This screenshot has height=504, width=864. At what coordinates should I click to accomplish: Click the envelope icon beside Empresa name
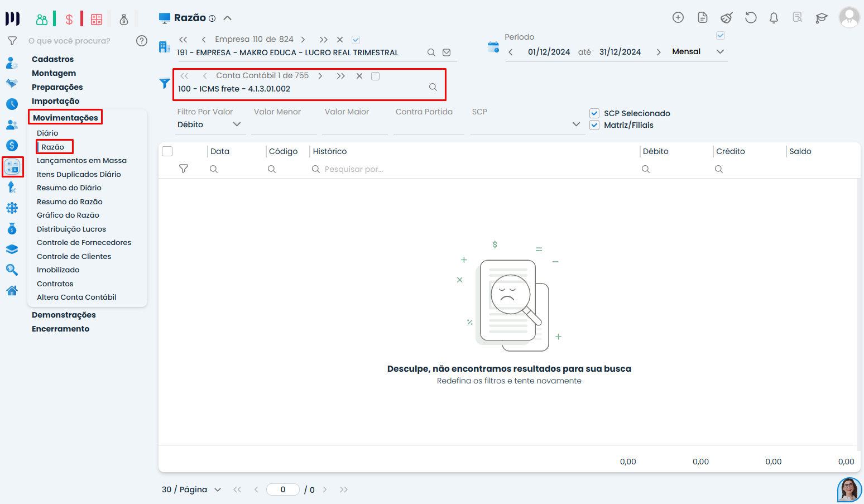(447, 52)
